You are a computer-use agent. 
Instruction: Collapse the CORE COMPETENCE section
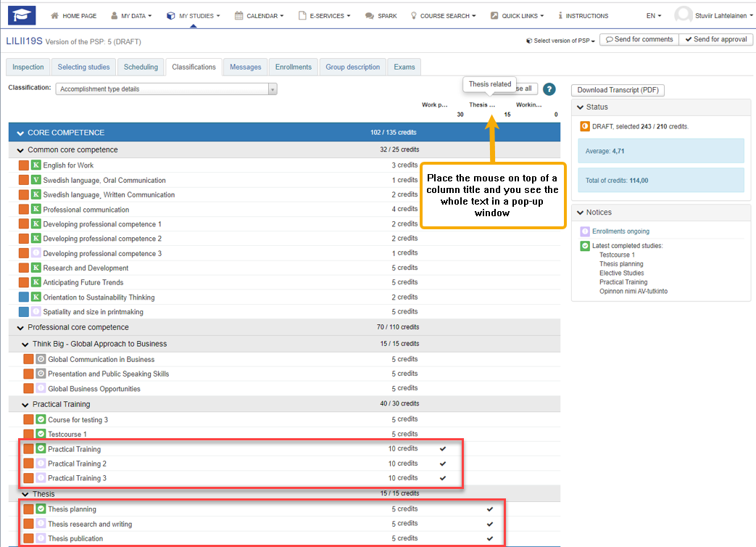(20, 133)
